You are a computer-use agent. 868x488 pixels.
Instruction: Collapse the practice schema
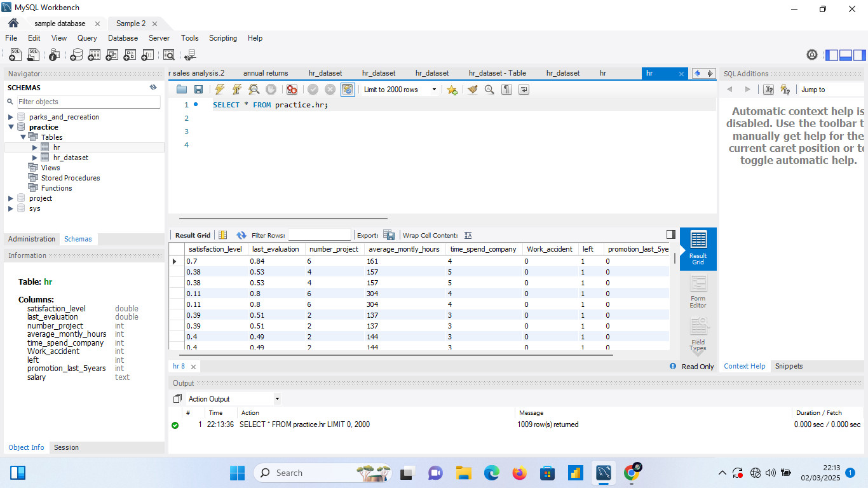coord(11,127)
